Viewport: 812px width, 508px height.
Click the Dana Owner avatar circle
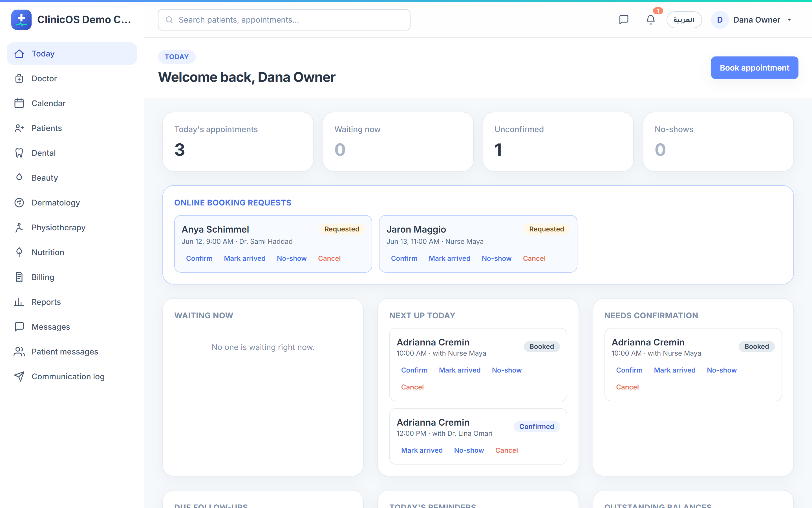pos(720,20)
